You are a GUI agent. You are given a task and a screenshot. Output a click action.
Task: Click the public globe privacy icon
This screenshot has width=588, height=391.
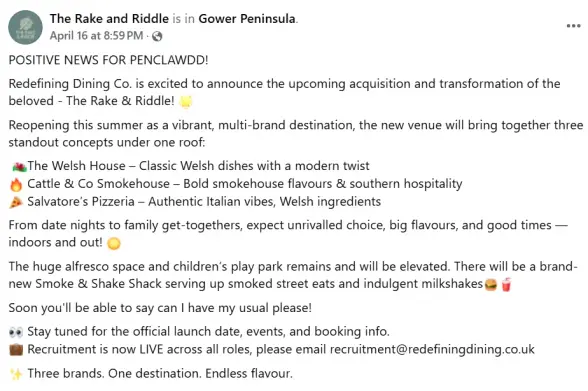157,36
